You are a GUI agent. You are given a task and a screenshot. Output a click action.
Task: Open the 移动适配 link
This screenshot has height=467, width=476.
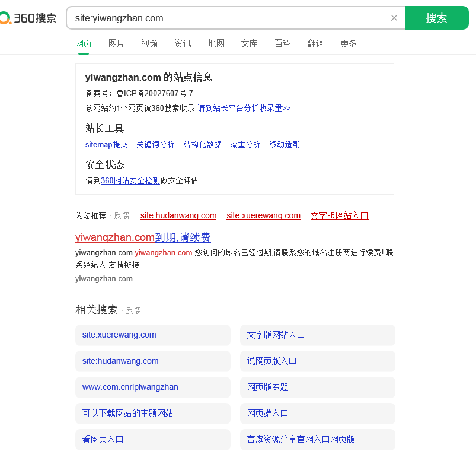(285, 144)
